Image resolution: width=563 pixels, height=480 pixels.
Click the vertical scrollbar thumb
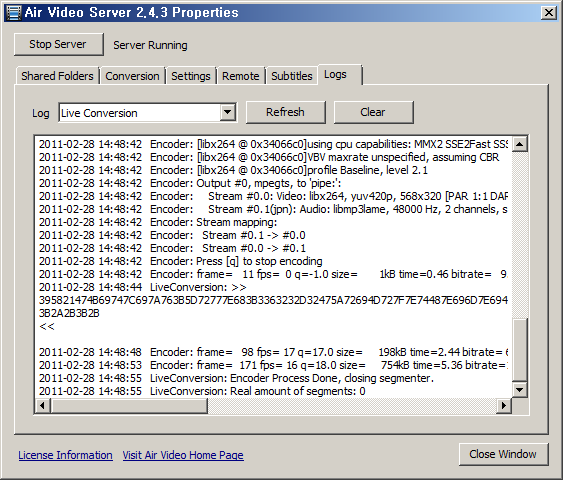[x=520, y=350]
